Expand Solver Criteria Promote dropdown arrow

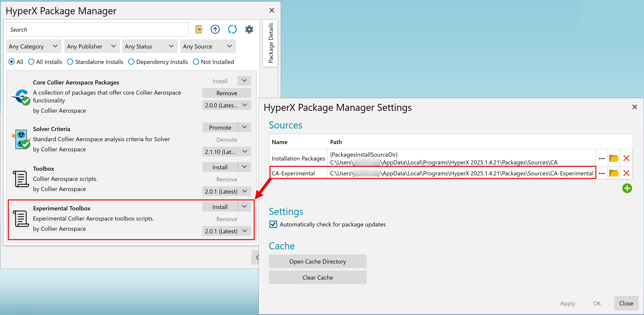(245, 128)
